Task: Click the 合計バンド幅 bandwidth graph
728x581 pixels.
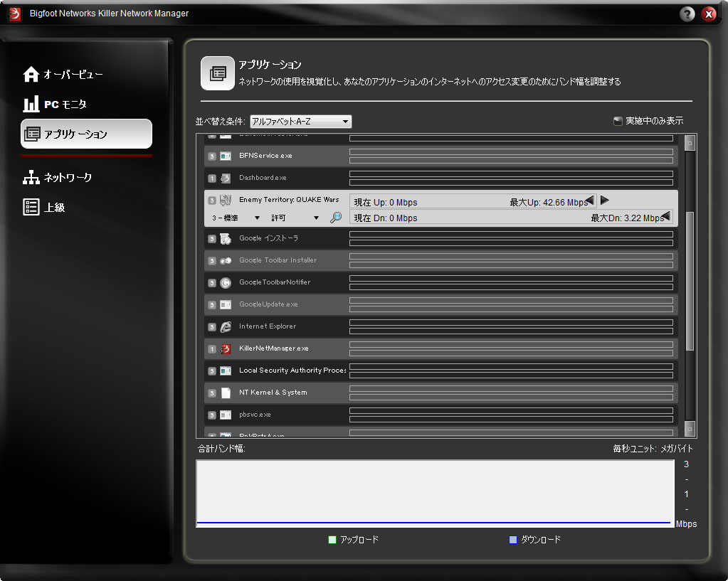Action: pos(435,494)
